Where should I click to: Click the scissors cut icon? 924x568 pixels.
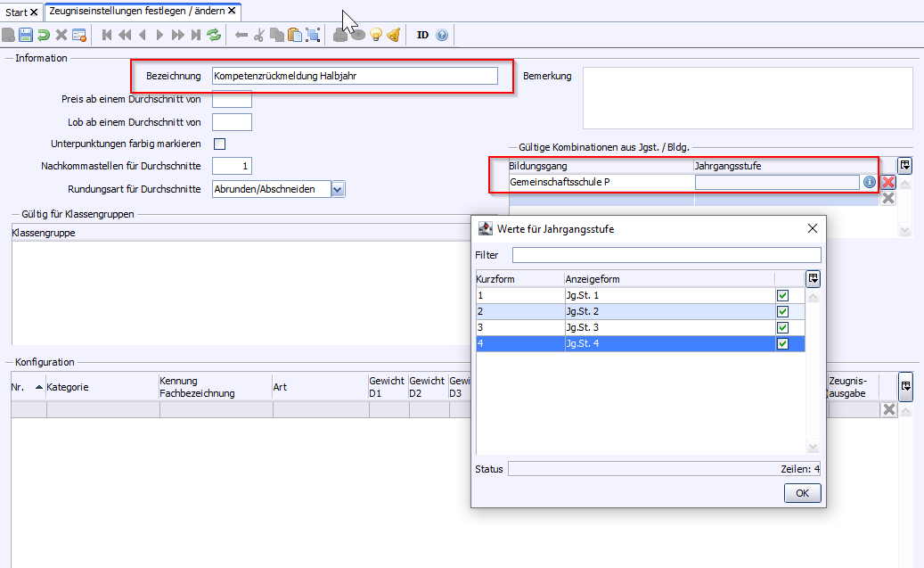click(x=259, y=35)
